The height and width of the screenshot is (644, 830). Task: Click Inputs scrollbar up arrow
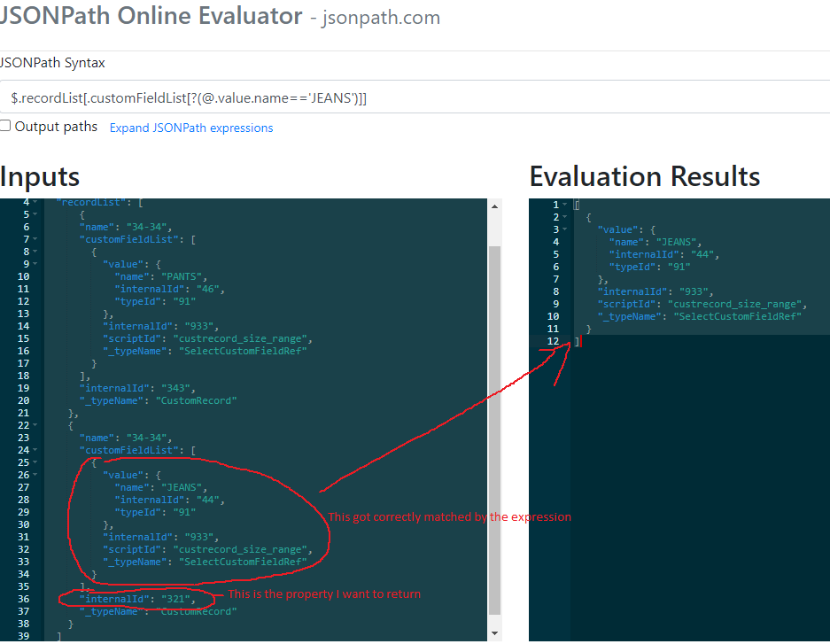coord(494,206)
